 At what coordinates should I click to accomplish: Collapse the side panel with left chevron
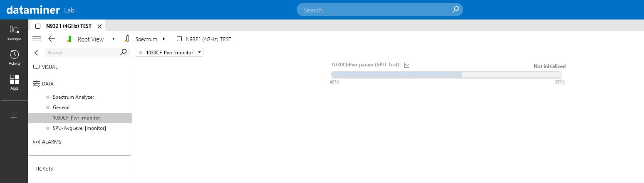36,53
